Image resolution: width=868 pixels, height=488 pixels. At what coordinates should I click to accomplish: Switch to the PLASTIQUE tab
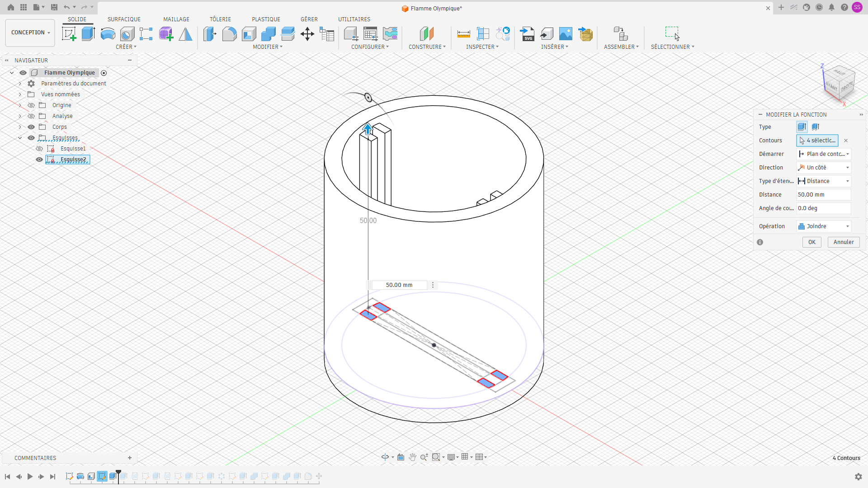click(x=266, y=19)
